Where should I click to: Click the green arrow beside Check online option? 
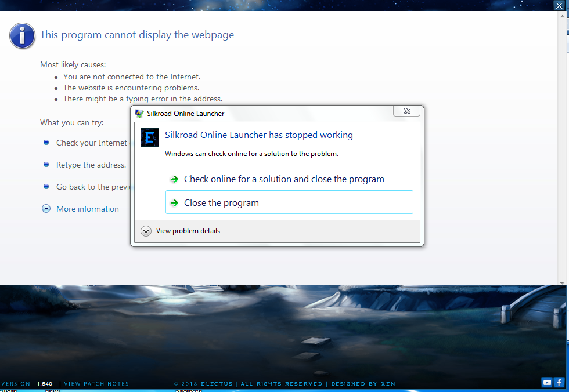tap(174, 179)
